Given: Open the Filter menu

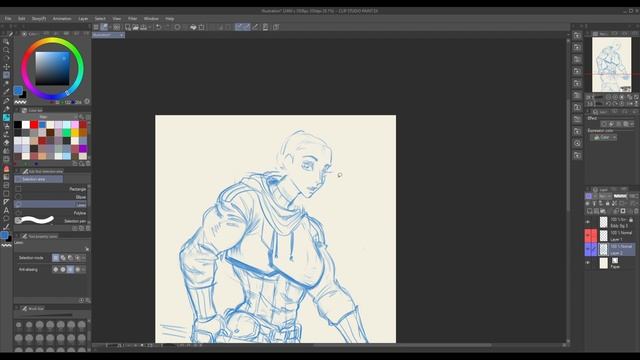Looking at the screenshot, I should [x=133, y=19].
